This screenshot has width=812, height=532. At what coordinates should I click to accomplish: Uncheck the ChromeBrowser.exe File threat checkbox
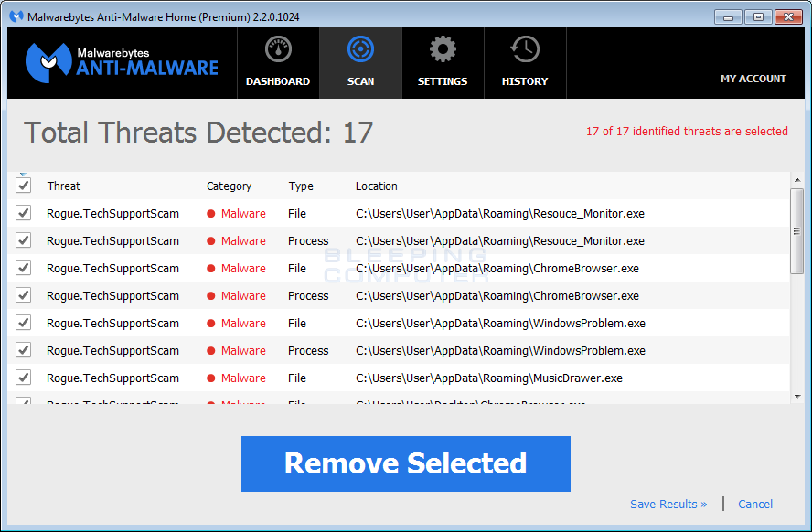(x=23, y=268)
